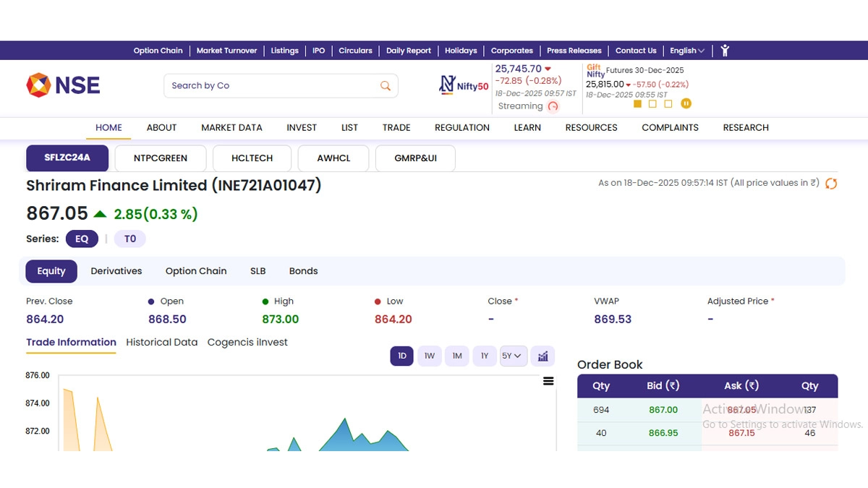Open the advanced chart icon
The height and width of the screenshot is (488, 868).
click(x=543, y=356)
